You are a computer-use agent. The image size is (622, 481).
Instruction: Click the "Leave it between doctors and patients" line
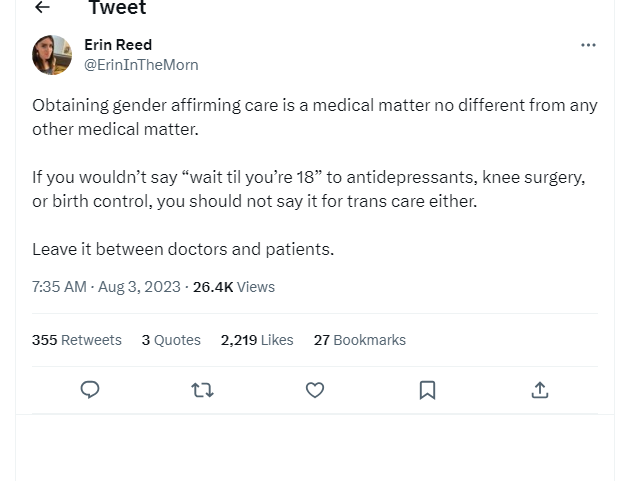click(x=183, y=249)
